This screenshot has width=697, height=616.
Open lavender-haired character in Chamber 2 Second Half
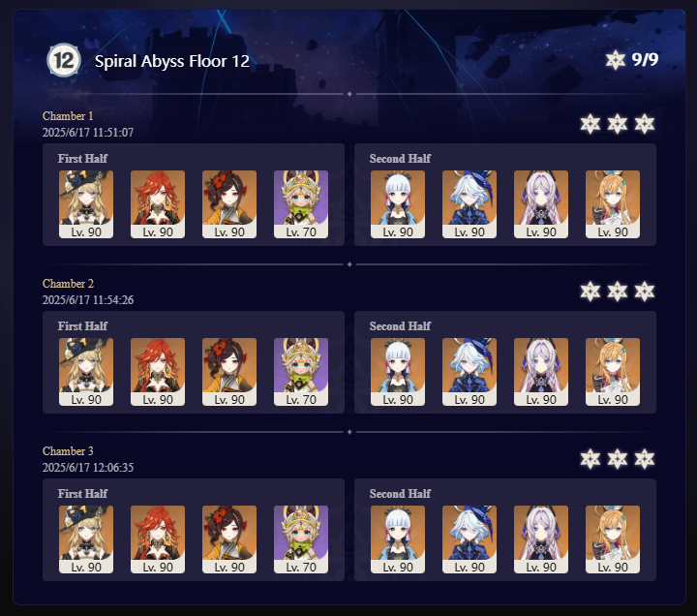click(x=541, y=372)
